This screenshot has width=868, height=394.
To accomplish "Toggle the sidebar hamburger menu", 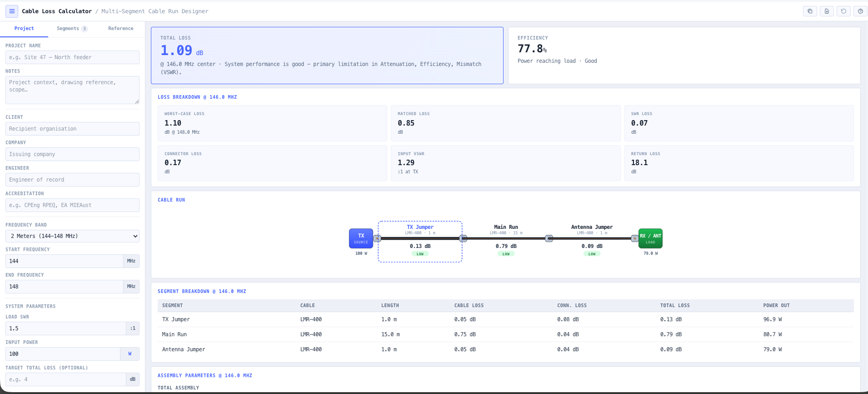I will coord(12,11).
